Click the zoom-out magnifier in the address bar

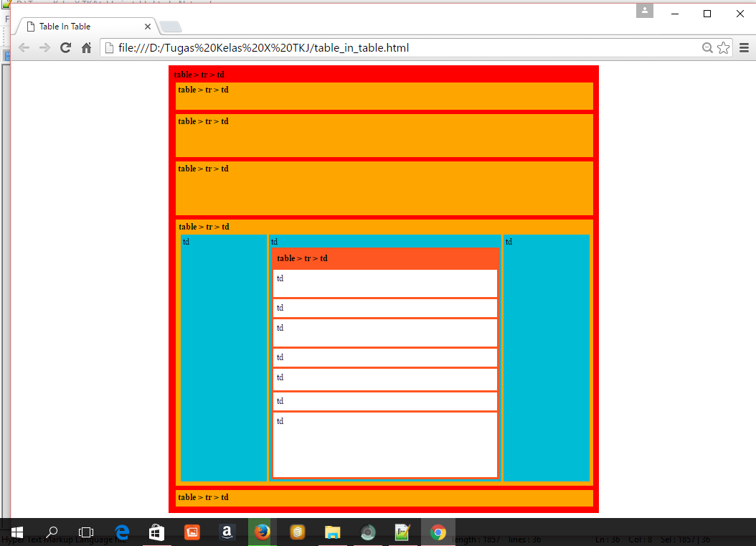[707, 47]
